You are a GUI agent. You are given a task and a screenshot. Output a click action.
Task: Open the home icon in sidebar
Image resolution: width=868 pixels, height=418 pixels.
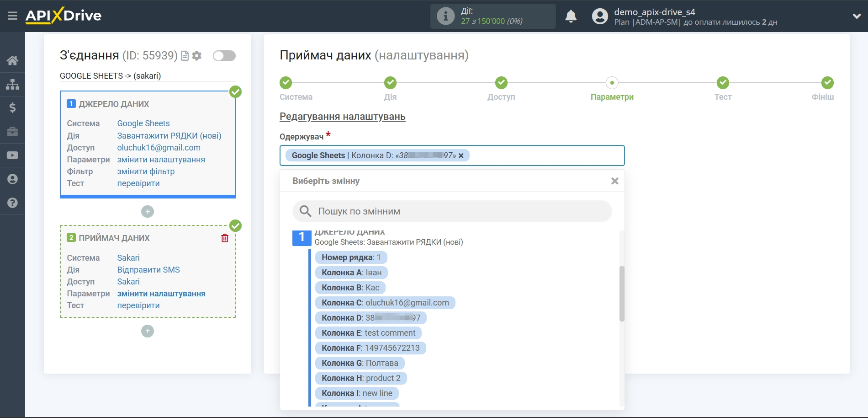12,60
